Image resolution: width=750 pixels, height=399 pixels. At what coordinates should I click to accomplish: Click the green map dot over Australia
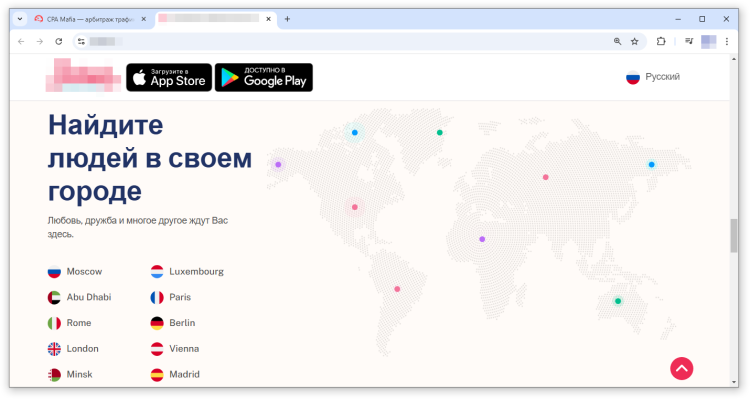618,301
